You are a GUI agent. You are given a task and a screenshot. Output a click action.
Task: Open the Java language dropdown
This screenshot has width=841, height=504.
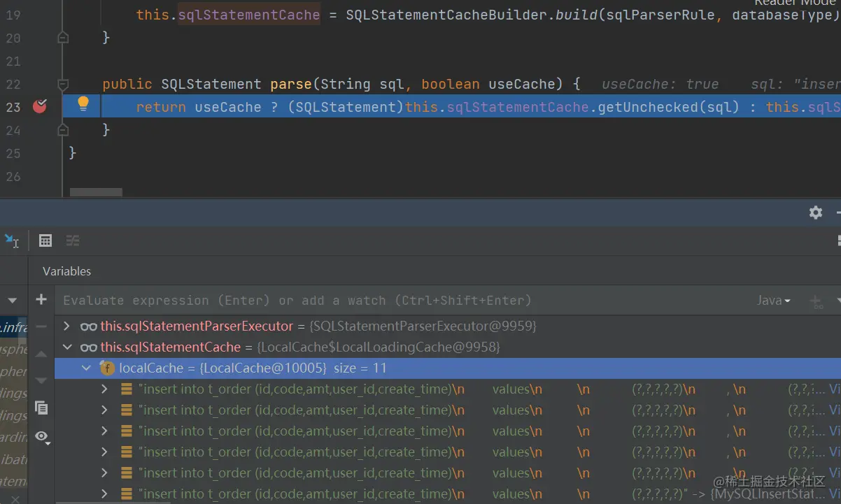(774, 301)
